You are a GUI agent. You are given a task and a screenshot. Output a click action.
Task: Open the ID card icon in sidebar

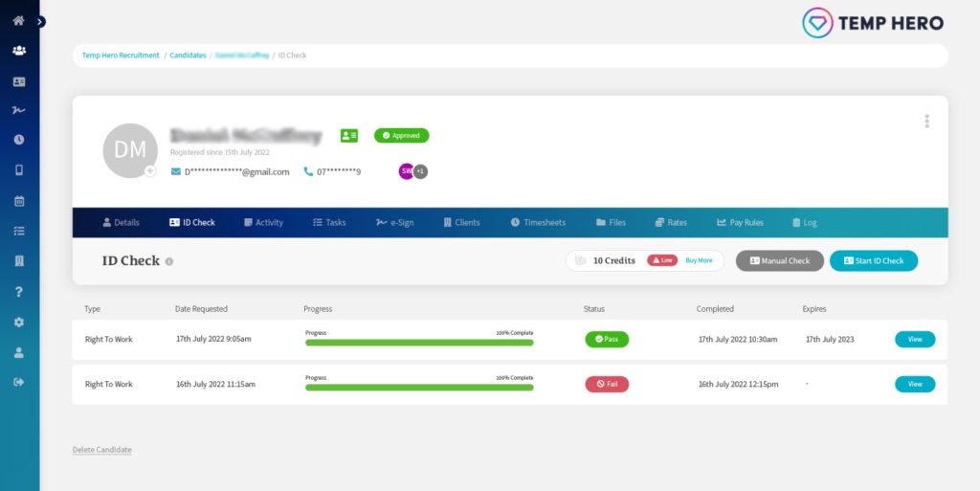(19, 82)
